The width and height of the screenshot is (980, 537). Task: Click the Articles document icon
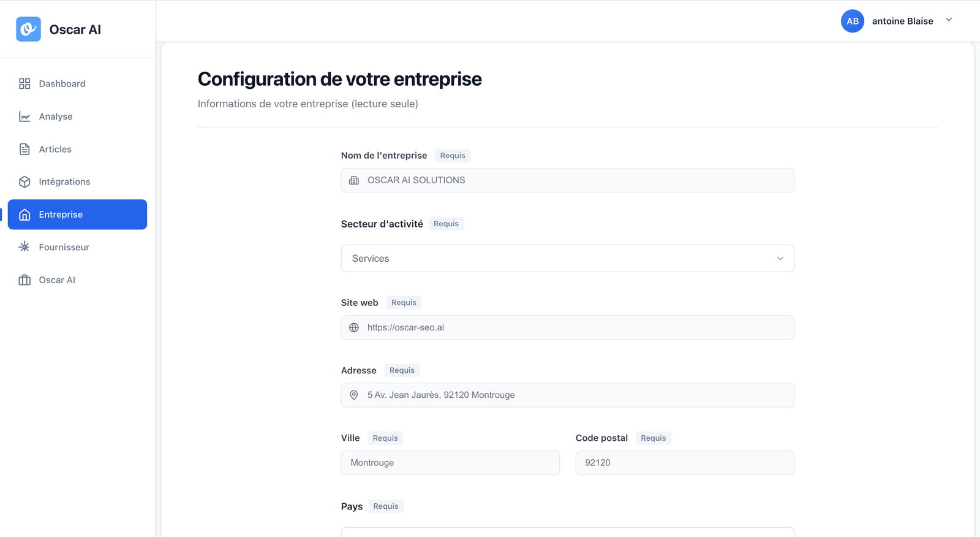pos(24,149)
